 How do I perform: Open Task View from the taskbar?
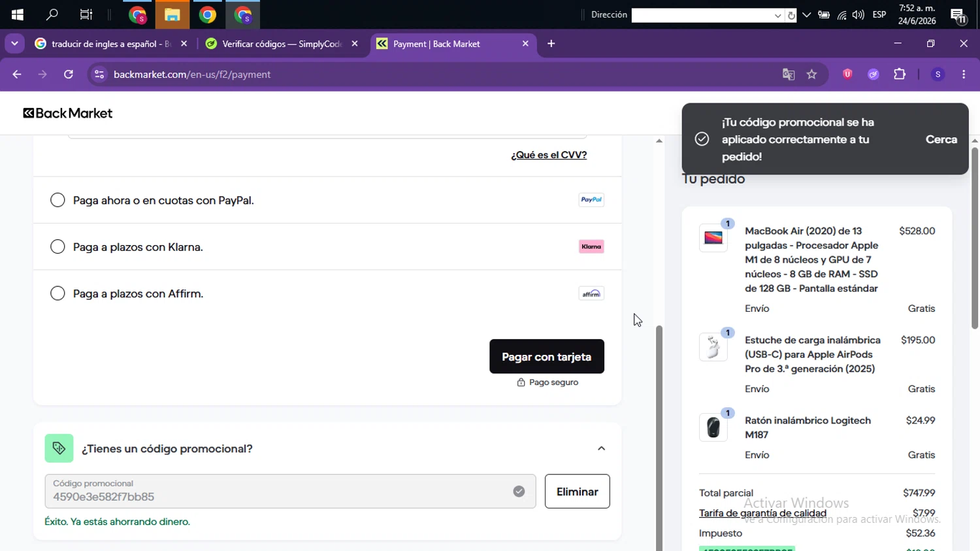(86, 14)
